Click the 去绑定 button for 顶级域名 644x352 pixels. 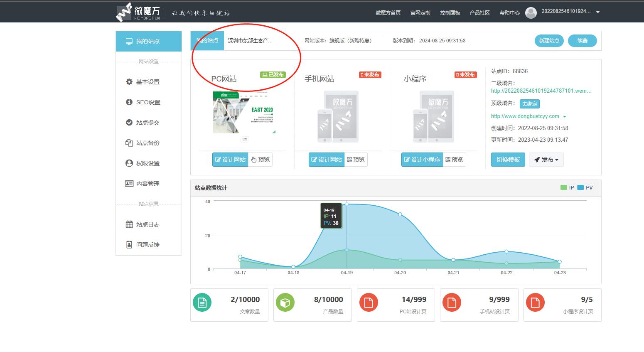click(x=530, y=104)
